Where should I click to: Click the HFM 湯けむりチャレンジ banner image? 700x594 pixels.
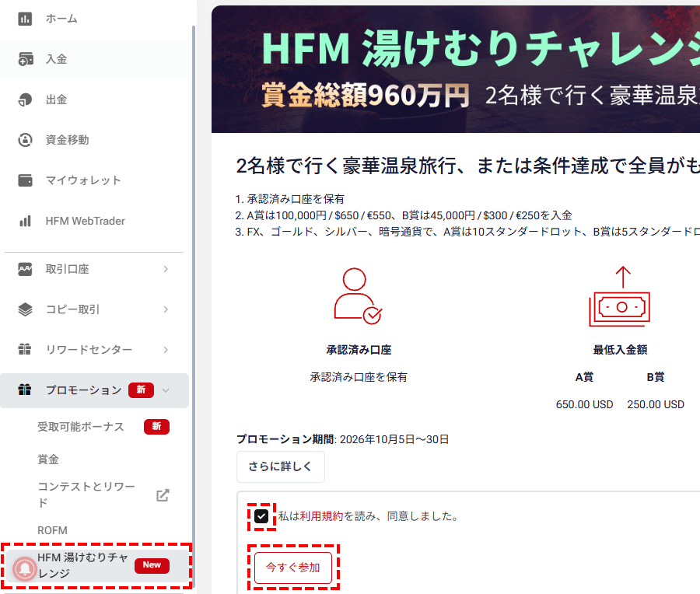pyautogui.click(x=455, y=69)
